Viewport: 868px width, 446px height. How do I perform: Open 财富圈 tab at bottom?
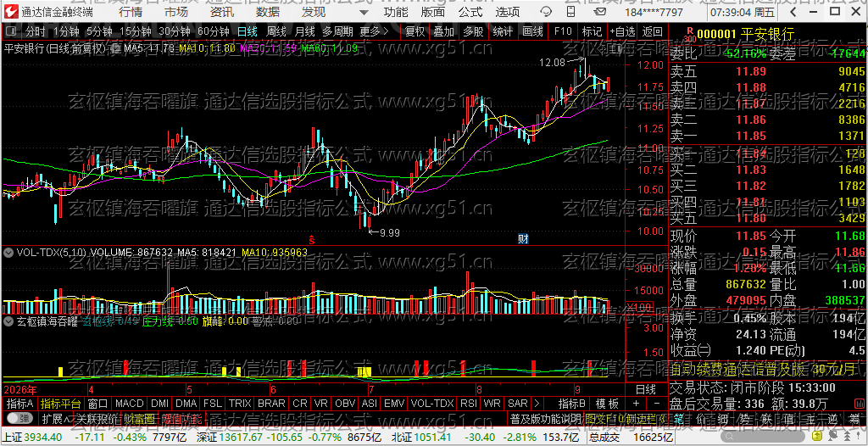point(139,418)
